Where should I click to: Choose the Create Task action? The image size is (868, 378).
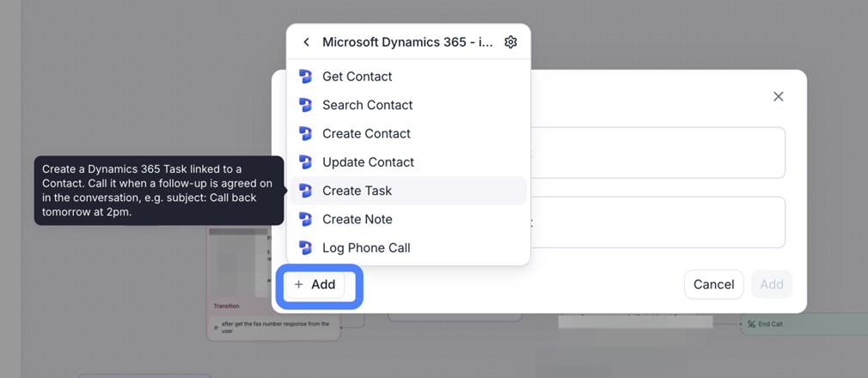(x=408, y=191)
